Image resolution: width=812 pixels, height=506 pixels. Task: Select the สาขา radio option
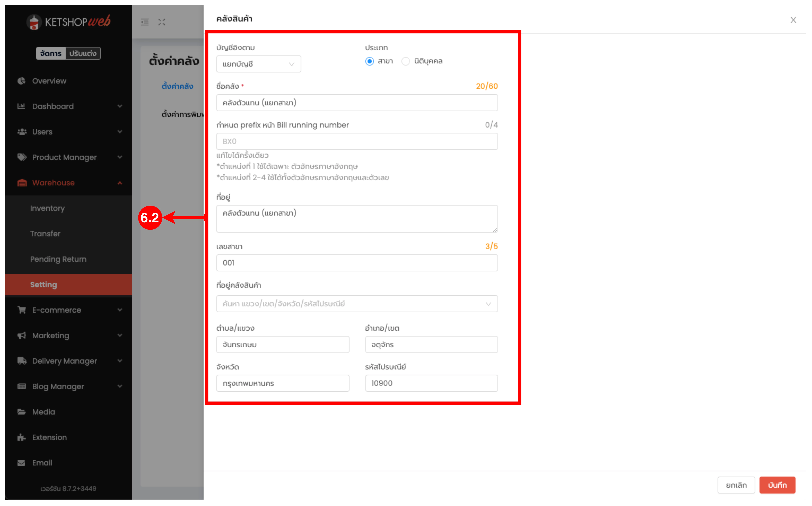369,61
